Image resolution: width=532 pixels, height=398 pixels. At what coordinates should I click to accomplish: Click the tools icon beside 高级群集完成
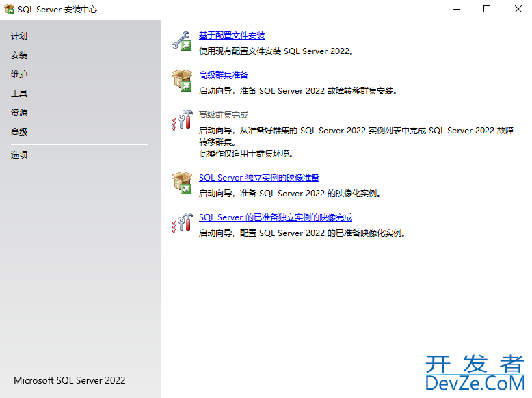[182, 120]
